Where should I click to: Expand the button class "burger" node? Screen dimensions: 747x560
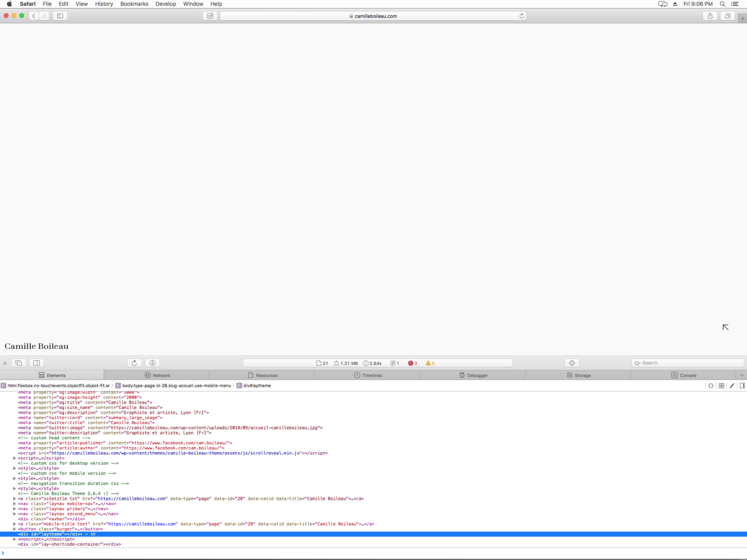tap(14, 529)
